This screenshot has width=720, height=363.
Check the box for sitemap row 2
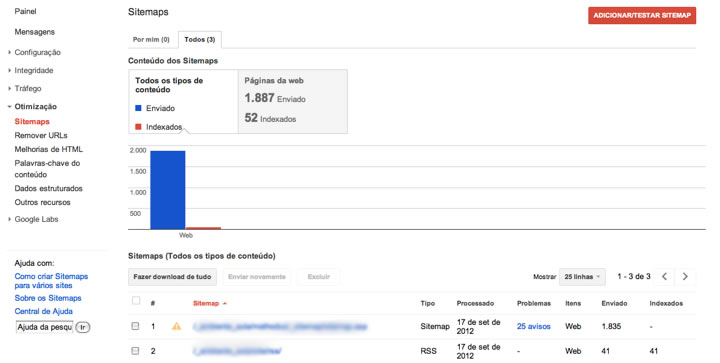click(x=135, y=351)
